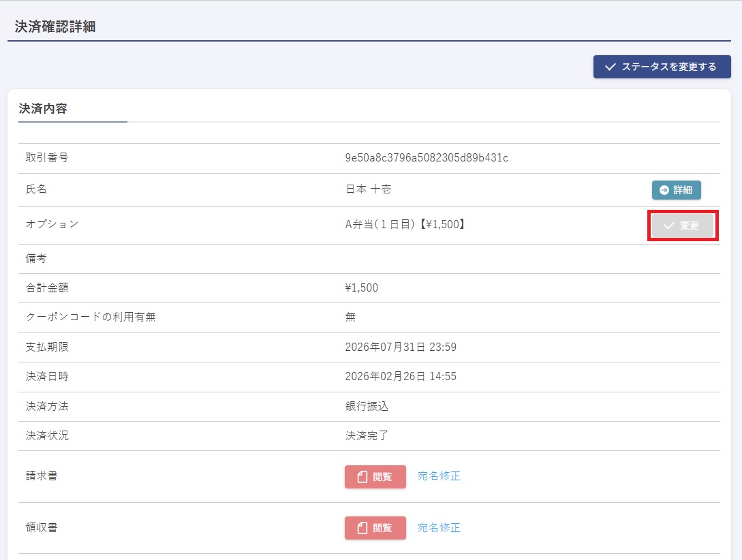Click document icon in 領収書 閲覧 button
This screenshot has height=560, width=742.
[x=362, y=528]
